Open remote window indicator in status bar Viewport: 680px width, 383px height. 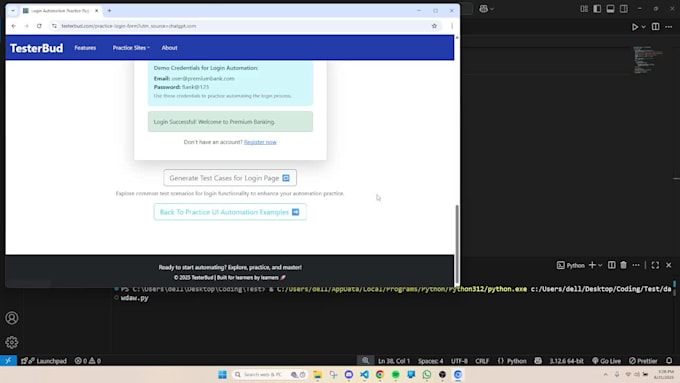8,360
